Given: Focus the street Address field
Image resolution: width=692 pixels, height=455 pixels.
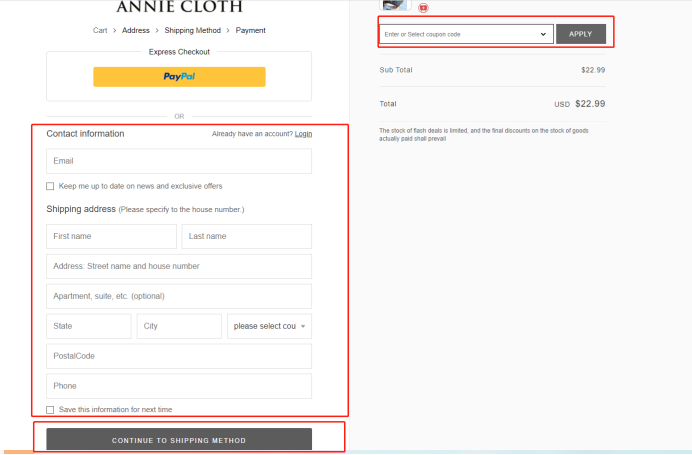Looking at the screenshot, I should (x=179, y=266).
